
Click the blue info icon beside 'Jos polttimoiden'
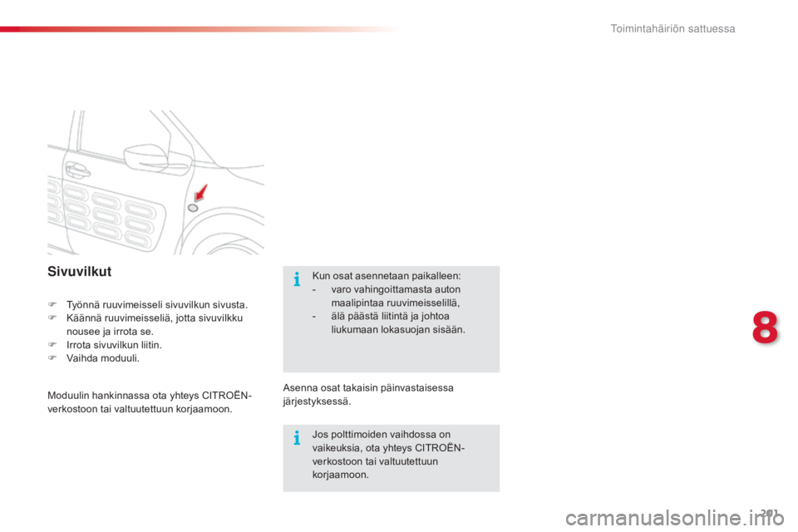click(297, 437)
